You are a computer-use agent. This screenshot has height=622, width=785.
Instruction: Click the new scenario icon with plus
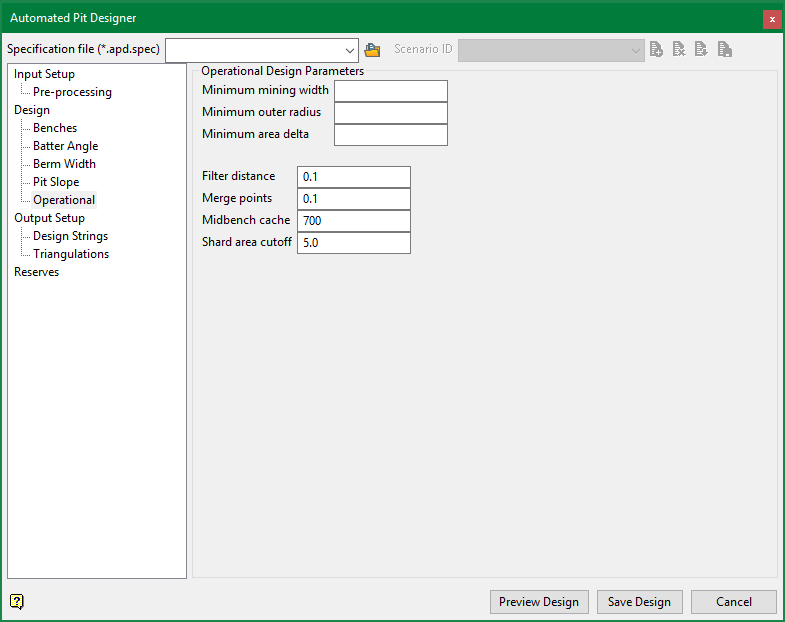656,49
